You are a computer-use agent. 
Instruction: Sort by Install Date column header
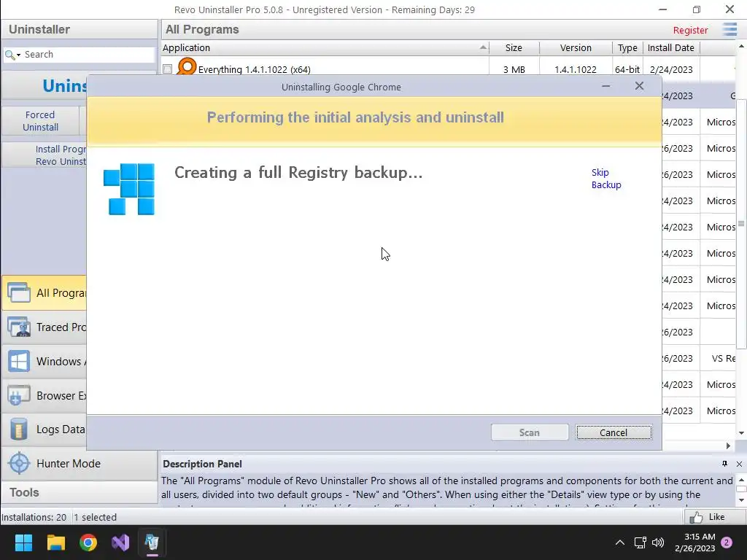click(x=671, y=47)
